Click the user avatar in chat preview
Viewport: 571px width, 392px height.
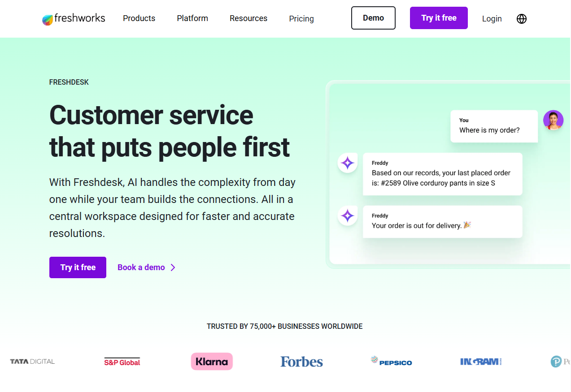click(x=553, y=120)
